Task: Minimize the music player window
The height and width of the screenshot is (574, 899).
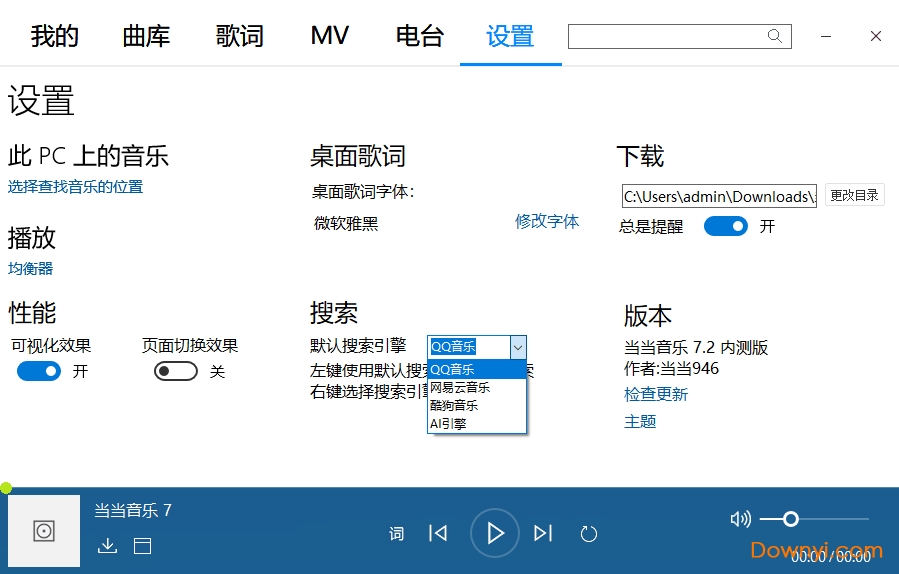Action: coord(826,36)
